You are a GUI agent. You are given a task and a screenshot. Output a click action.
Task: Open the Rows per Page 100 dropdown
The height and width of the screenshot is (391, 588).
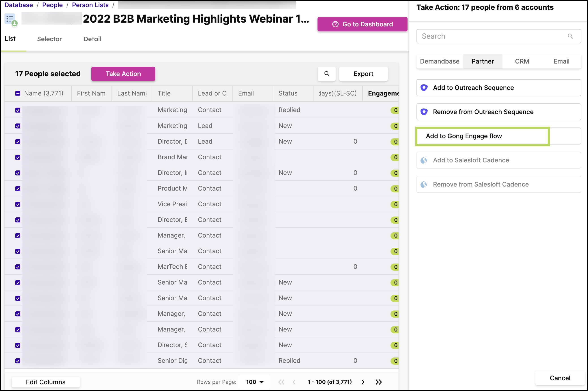coord(255,382)
